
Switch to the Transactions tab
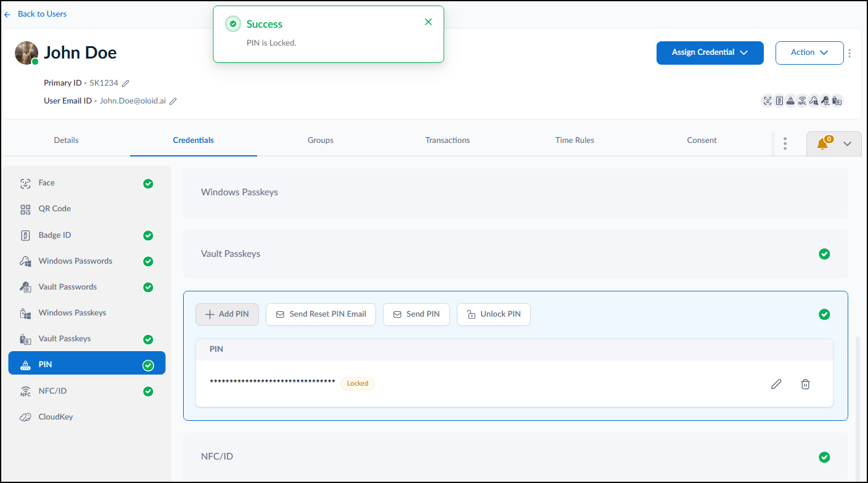click(x=448, y=140)
